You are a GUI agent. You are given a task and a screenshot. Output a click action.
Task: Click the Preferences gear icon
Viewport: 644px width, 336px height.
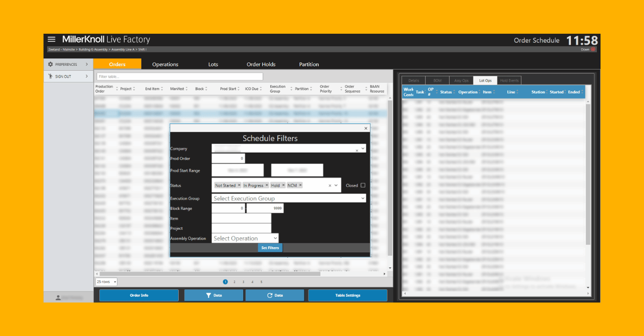[50, 64]
